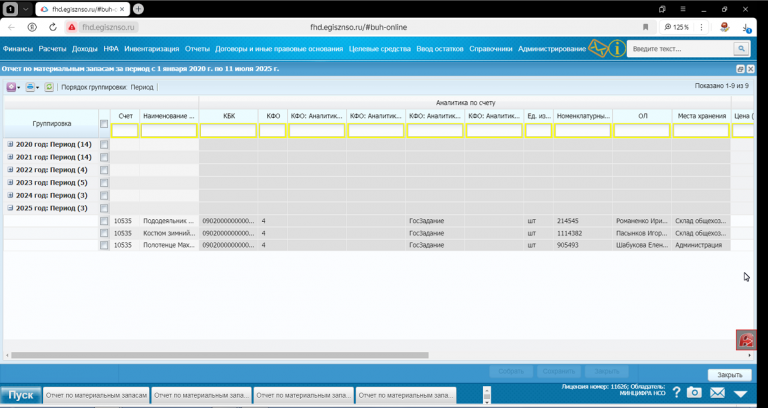The height and width of the screenshot is (408, 768).
Task: Expand the 2021 год: Период (14) group
Action: (x=10, y=157)
